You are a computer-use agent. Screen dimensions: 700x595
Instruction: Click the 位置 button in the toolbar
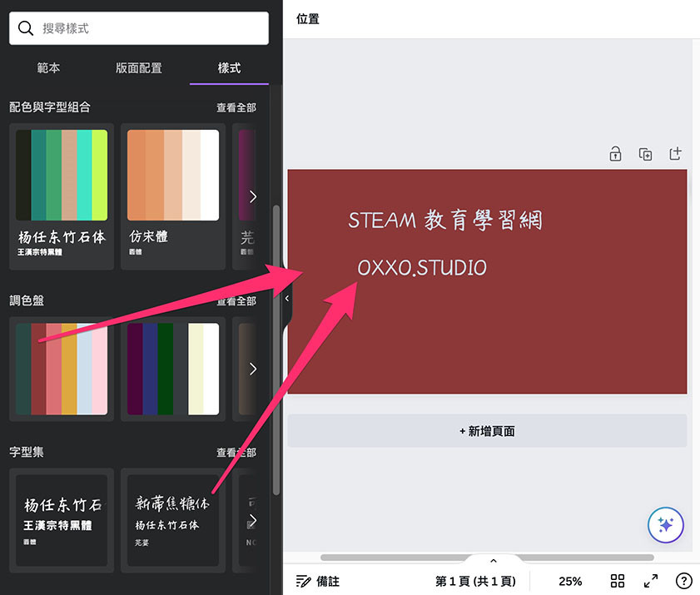point(308,19)
